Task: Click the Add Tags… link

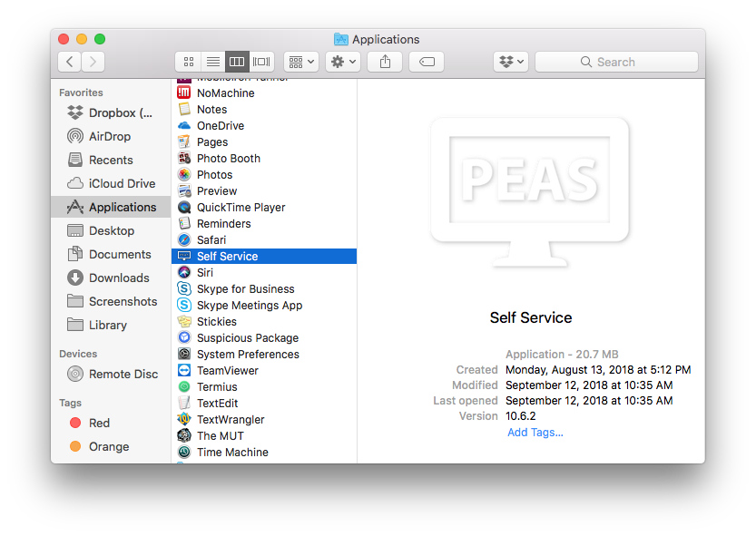Action: click(535, 433)
